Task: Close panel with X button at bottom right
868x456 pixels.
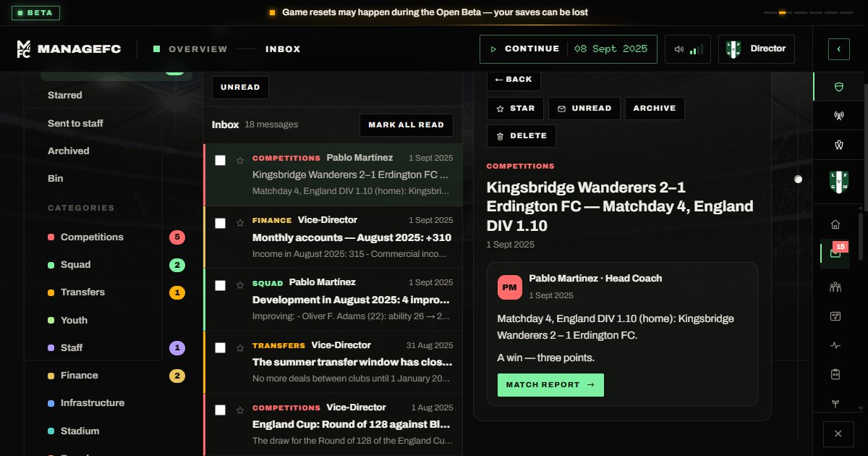Action: pos(838,434)
